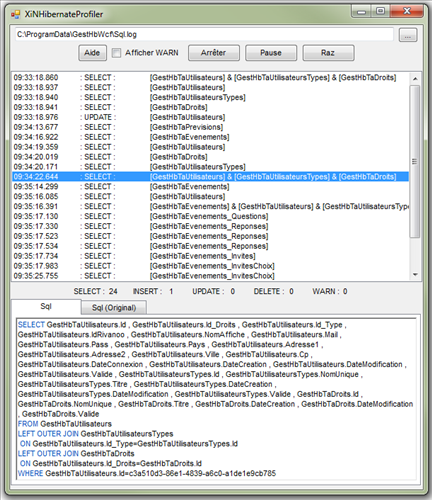This screenshot has height=500, width=432.
Task: Select the 09:35:17.130 Evenements_Questions entry
Action: (210, 216)
